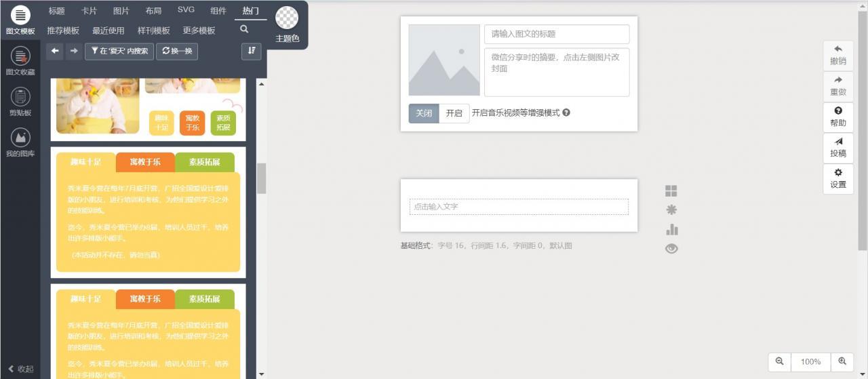Click the sort order icon button
Viewport: 868px width, 379px height.
tap(251, 51)
